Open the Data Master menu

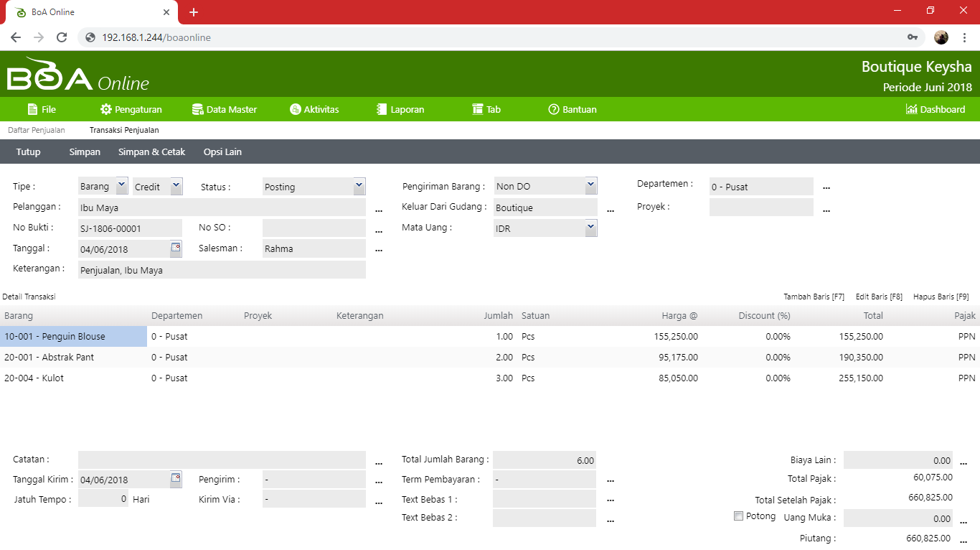(224, 110)
